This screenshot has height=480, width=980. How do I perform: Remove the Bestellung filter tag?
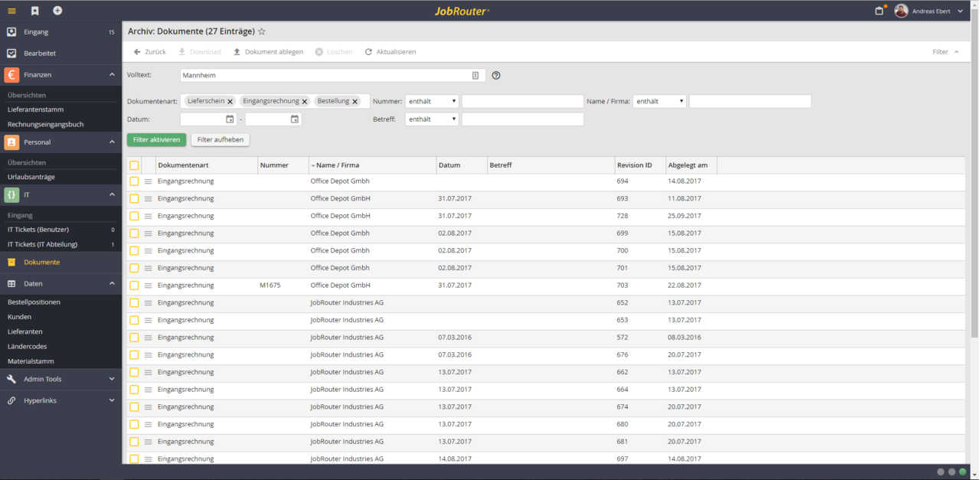354,102
